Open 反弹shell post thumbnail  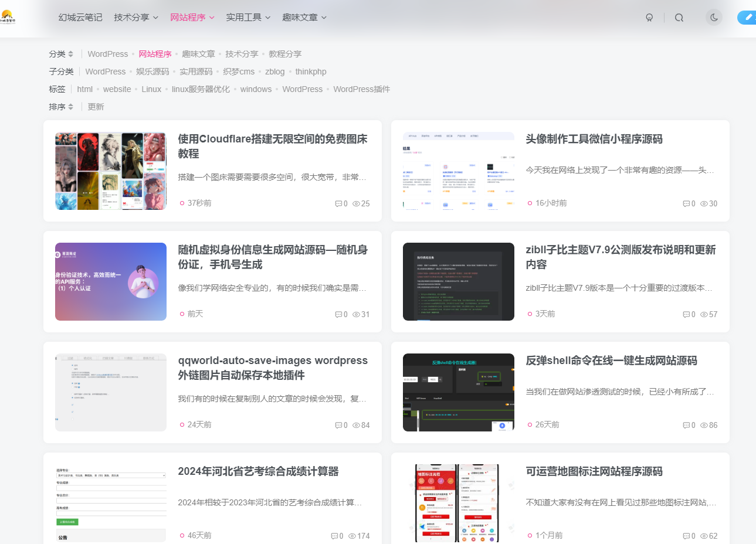click(x=459, y=392)
